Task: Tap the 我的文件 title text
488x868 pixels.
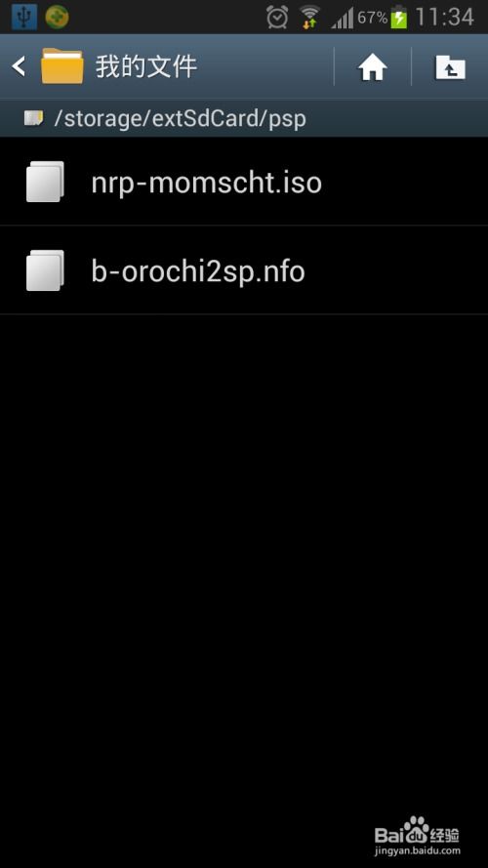Action: point(146,67)
